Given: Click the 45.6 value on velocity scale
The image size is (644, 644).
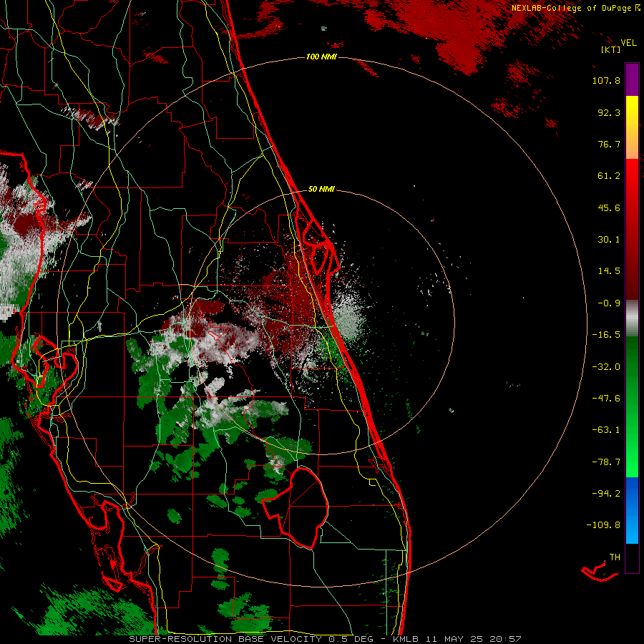Looking at the screenshot, I should pyautogui.click(x=609, y=208).
